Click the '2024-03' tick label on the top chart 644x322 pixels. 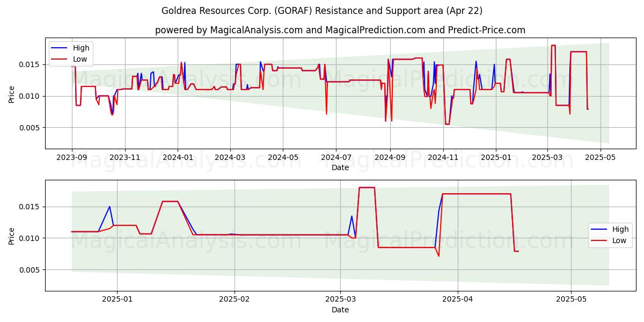tap(230, 158)
